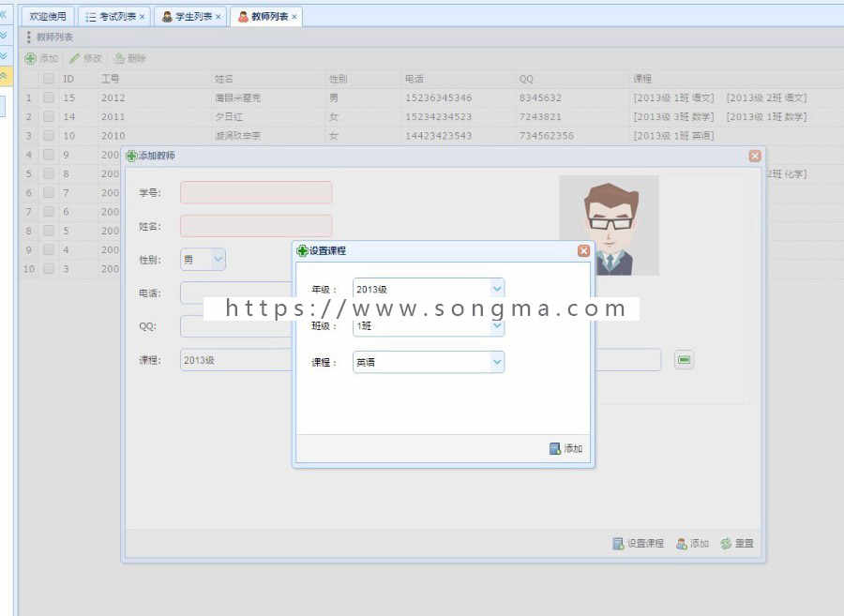
Task: Click the 学号 input field
Action: coord(256,192)
